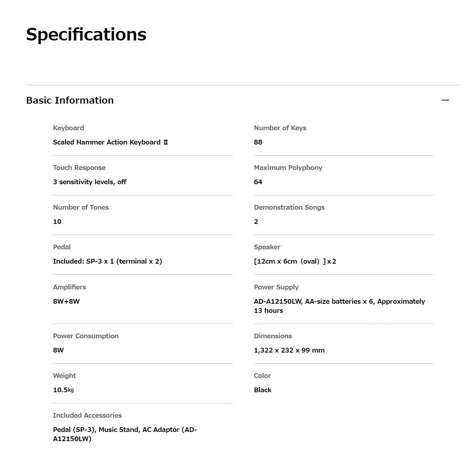
Task: Select the Number of Keys label
Action: (280, 128)
